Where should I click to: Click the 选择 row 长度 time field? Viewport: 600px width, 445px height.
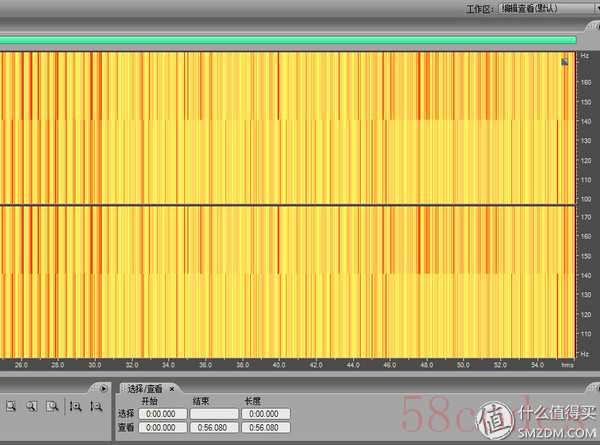(266, 414)
